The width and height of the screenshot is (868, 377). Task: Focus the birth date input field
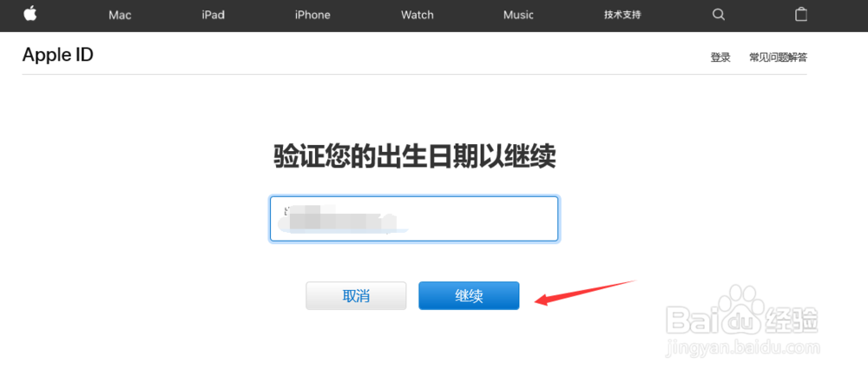point(414,219)
